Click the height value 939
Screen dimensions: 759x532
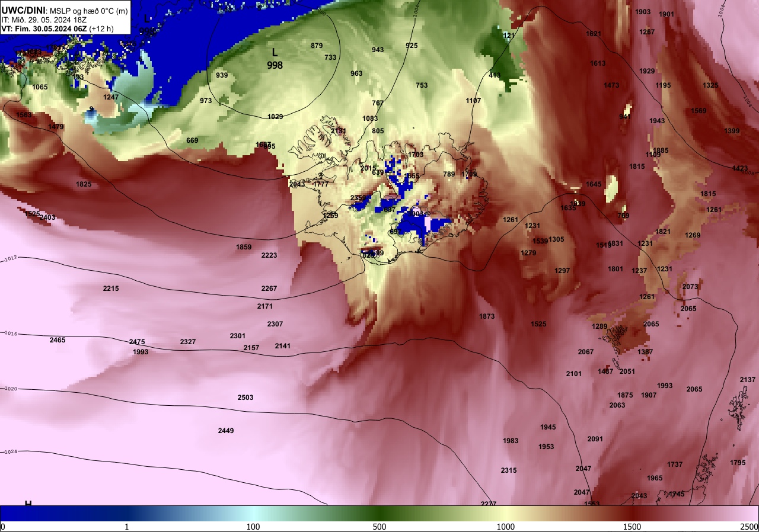(222, 75)
